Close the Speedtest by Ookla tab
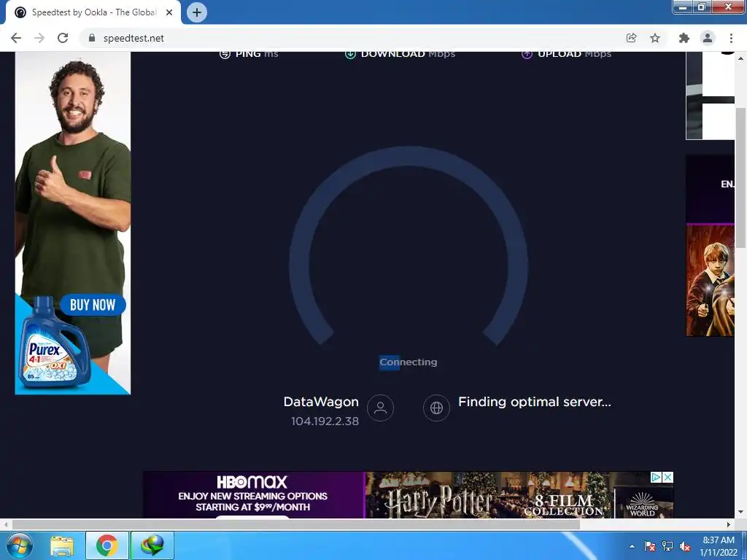The width and height of the screenshot is (747, 560). tap(169, 12)
